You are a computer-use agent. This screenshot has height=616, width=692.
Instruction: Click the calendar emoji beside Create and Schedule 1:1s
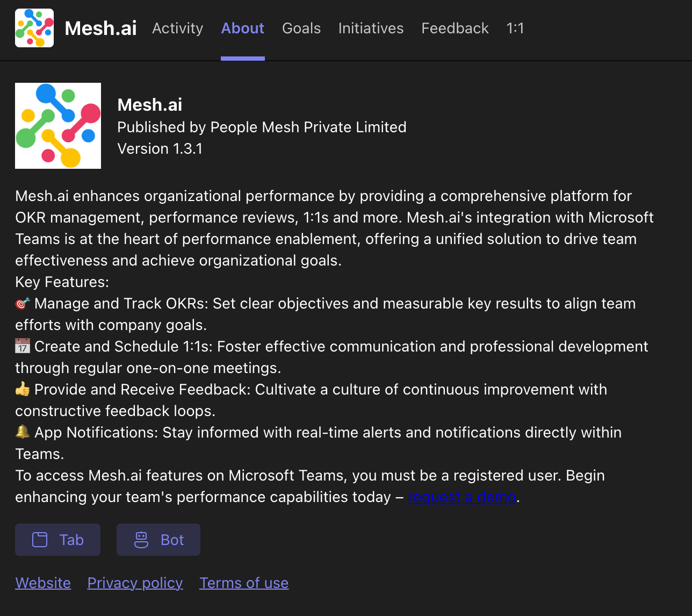[x=22, y=346]
